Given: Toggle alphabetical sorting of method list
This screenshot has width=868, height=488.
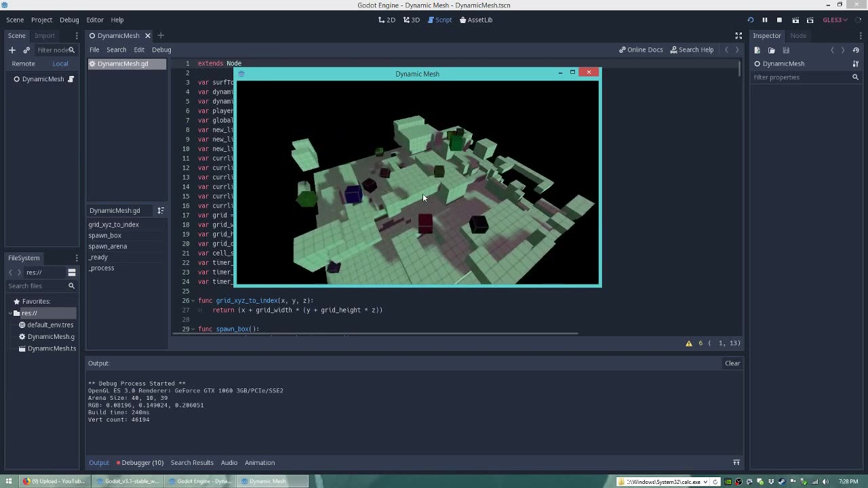Looking at the screenshot, I should (161, 210).
